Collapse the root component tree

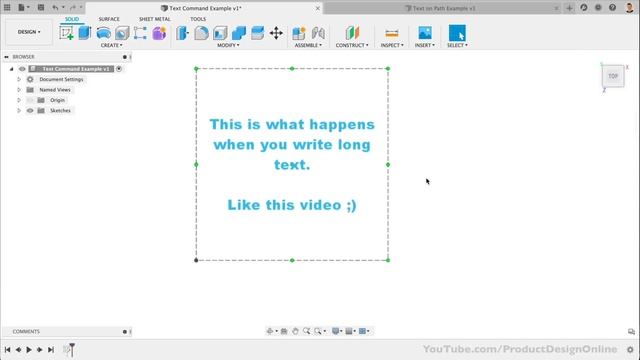pos(11,69)
